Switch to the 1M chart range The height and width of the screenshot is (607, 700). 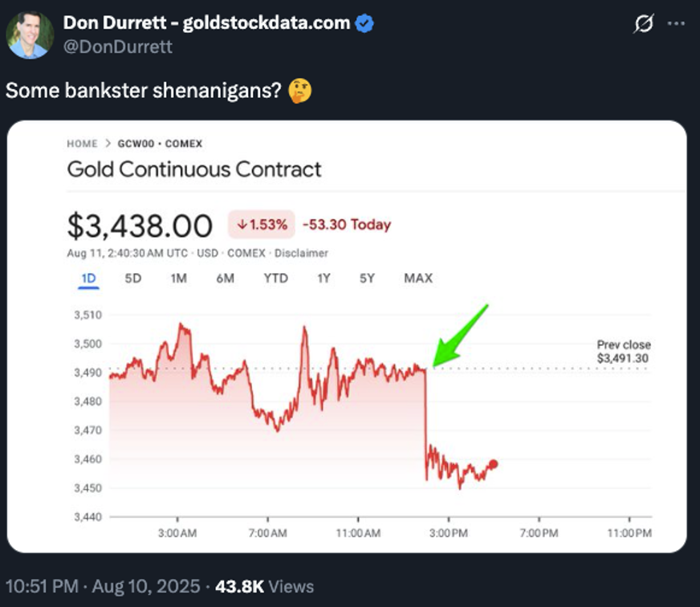178,279
